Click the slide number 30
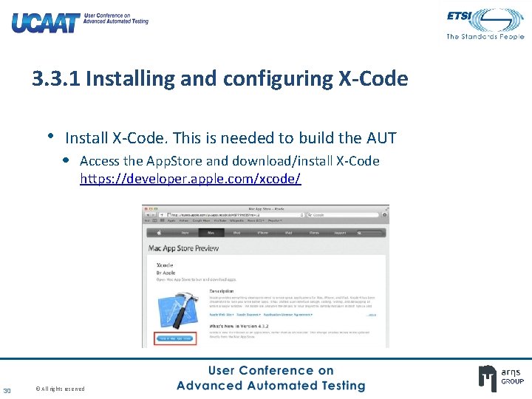The height and width of the screenshot is (399, 532). point(7,391)
